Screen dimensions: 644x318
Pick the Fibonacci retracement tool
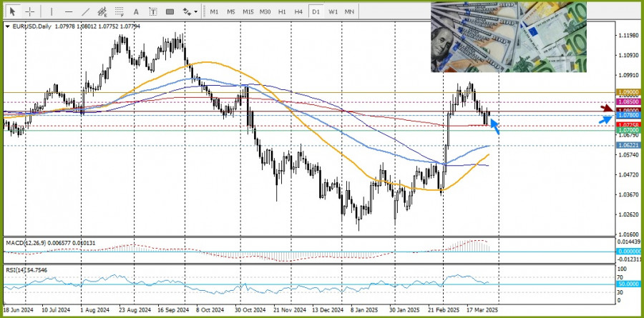[x=119, y=11]
